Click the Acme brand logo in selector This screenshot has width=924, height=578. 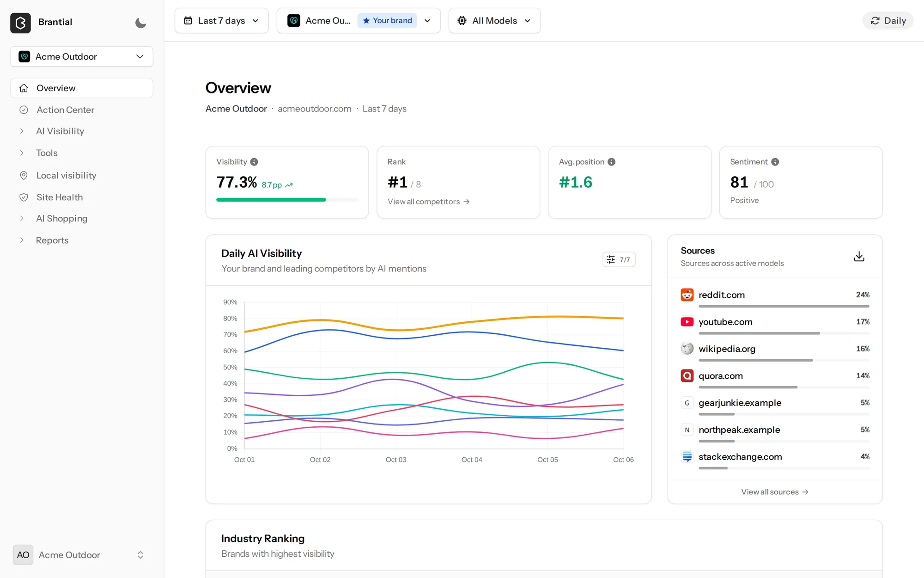click(294, 21)
